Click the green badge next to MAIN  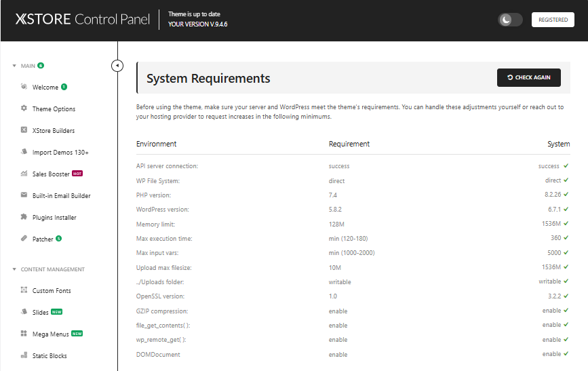41,66
